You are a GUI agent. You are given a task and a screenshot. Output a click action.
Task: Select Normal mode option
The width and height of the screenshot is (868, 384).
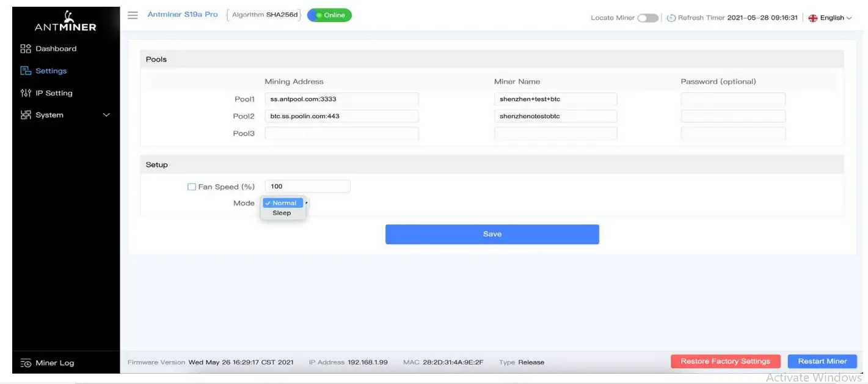coord(283,202)
